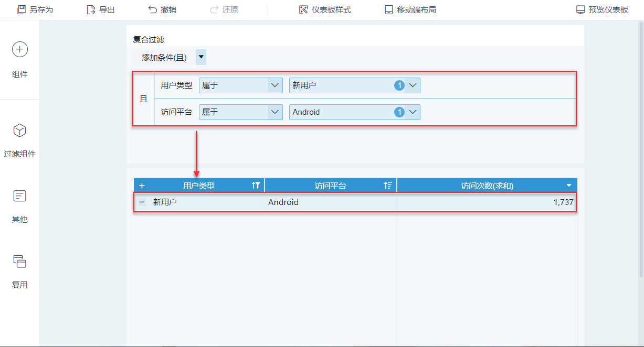Viewport: 644px width, 347px height.
Task: Click the 且 logic connector label
Action: 143,99
